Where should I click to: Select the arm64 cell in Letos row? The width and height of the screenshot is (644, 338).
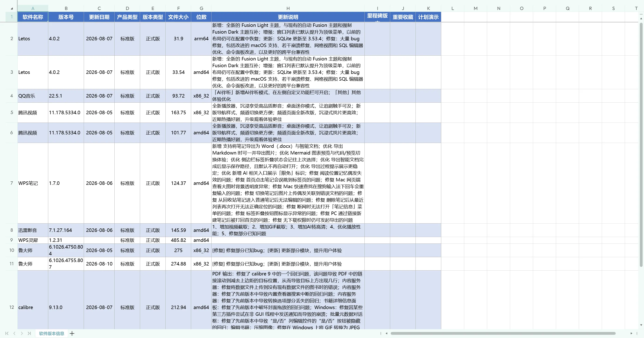tap(201, 39)
